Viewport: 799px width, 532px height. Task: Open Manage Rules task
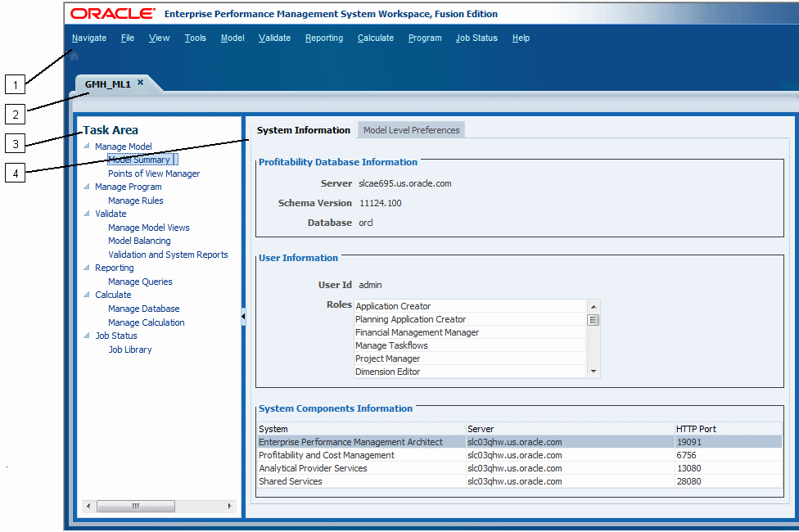click(136, 201)
